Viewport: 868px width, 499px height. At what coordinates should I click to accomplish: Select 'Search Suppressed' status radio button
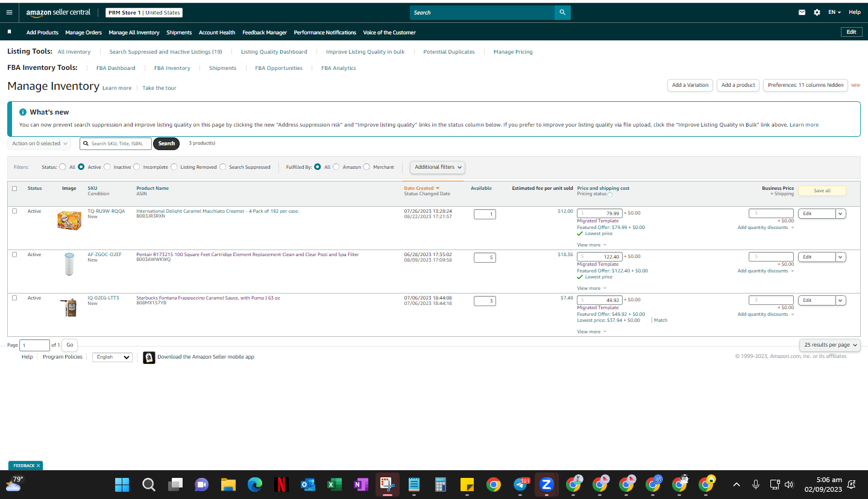[x=223, y=167]
